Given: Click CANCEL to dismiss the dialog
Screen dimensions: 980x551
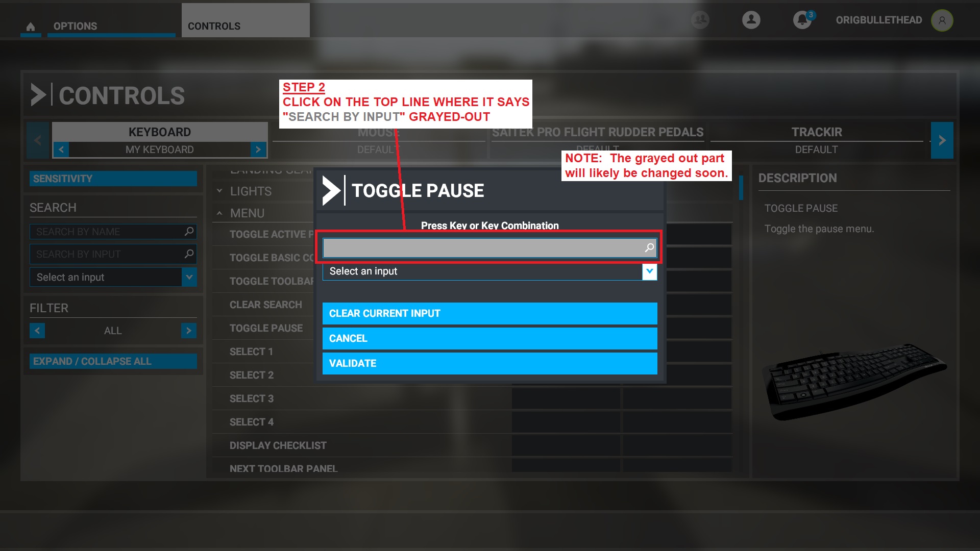Looking at the screenshot, I should pyautogui.click(x=490, y=338).
